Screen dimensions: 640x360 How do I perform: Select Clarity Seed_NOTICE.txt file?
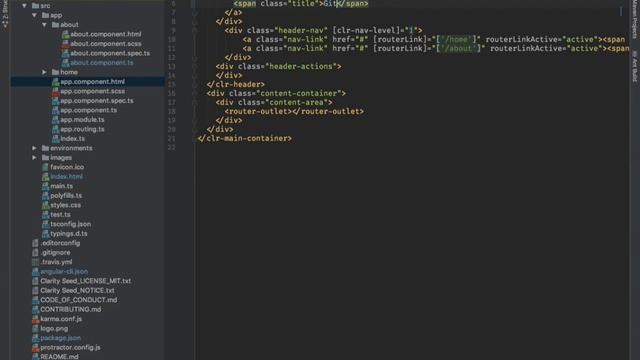coord(77,291)
